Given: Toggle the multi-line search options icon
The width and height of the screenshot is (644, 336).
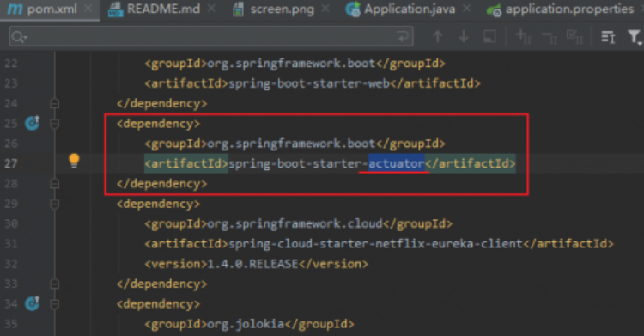Looking at the screenshot, I should (608, 37).
